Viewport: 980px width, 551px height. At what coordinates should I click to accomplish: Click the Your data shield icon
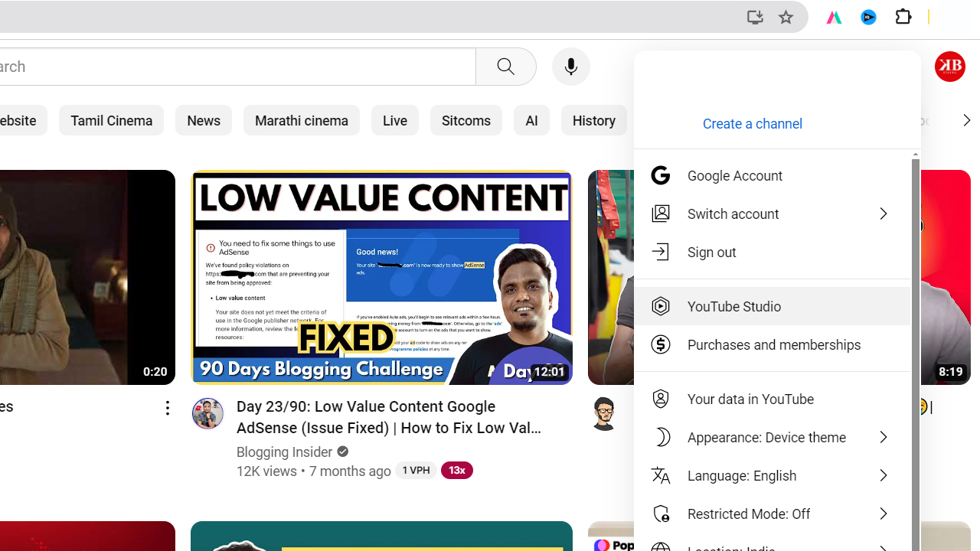click(x=661, y=399)
